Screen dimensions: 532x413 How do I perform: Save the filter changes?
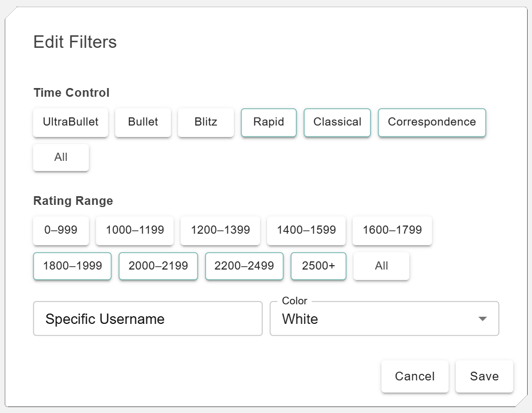click(x=484, y=377)
